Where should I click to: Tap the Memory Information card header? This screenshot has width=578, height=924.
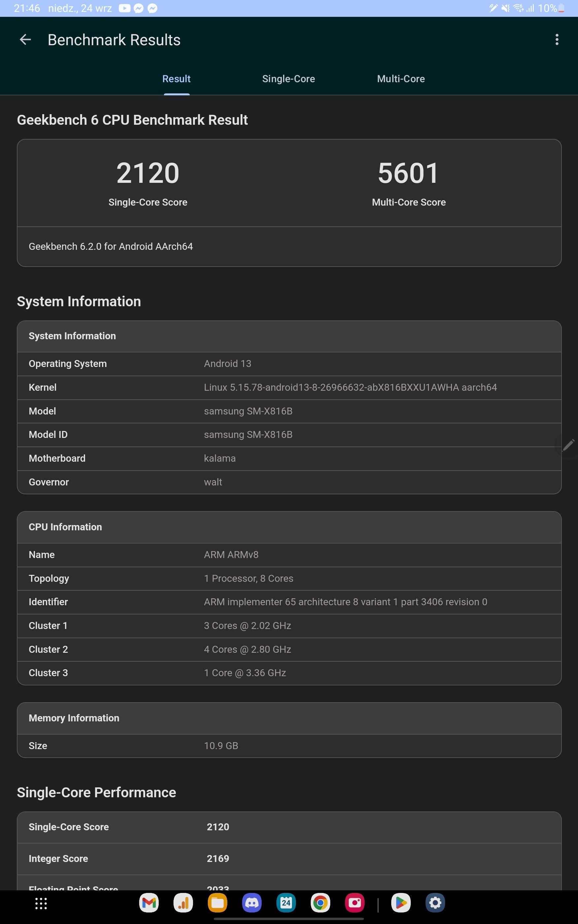pyautogui.click(x=289, y=718)
